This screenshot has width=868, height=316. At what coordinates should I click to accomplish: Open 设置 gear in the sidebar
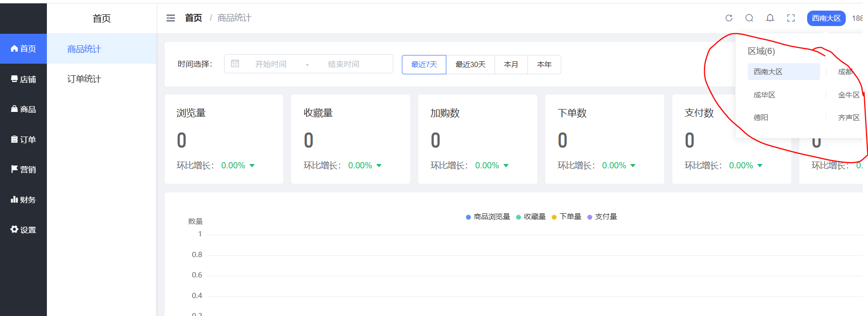[x=23, y=230]
